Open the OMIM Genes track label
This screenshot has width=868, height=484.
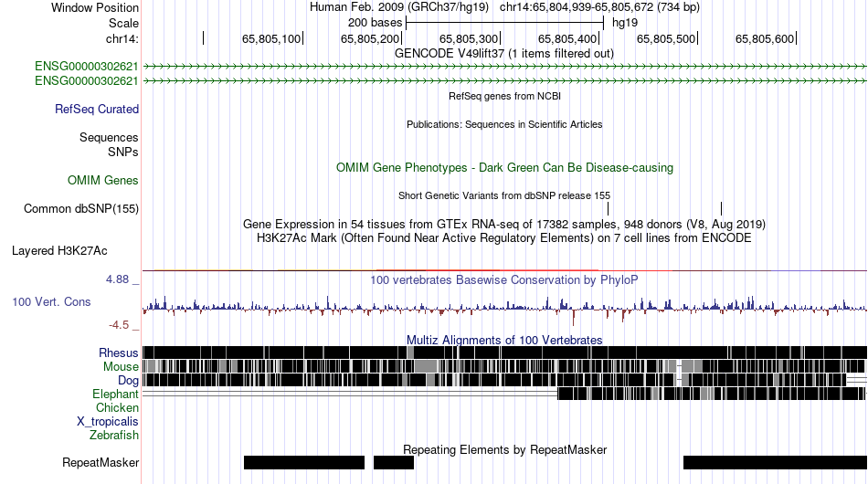point(103,180)
